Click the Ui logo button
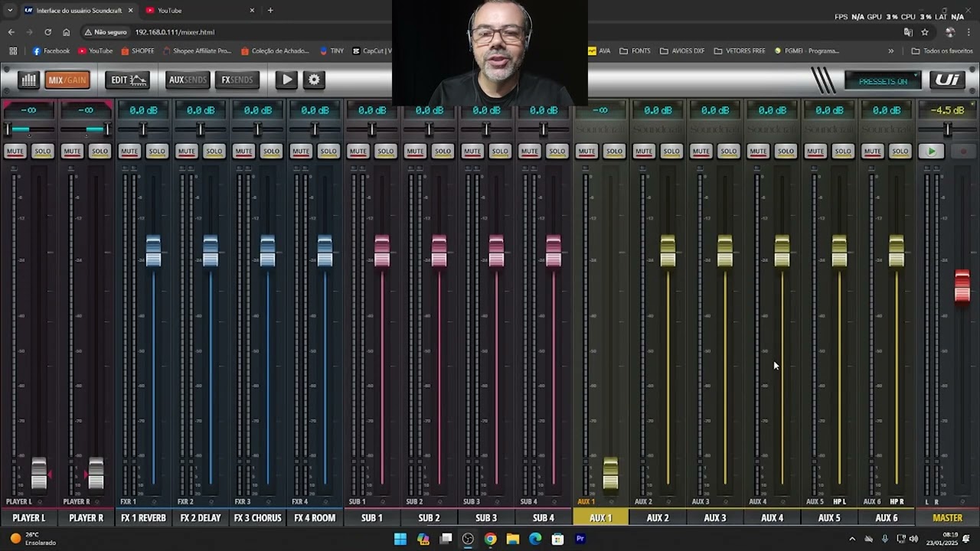The image size is (980, 551). click(947, 80)
